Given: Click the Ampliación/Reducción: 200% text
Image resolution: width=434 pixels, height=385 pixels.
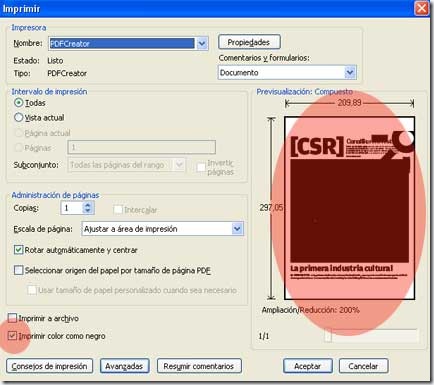Looking at the screenshot, I should coord(310,310).
